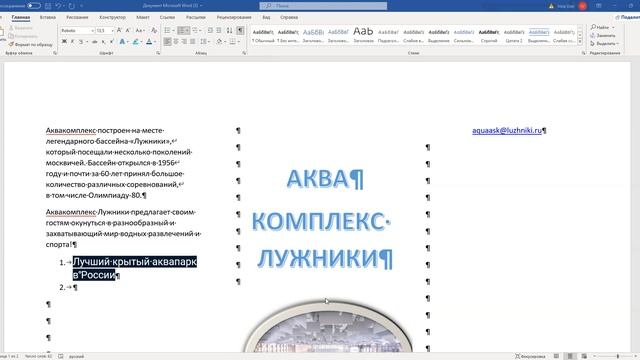Open the Paragraph dialog launcher
Image resolution: width=640 pixels, height=360 pixels.
click(244, 53)
